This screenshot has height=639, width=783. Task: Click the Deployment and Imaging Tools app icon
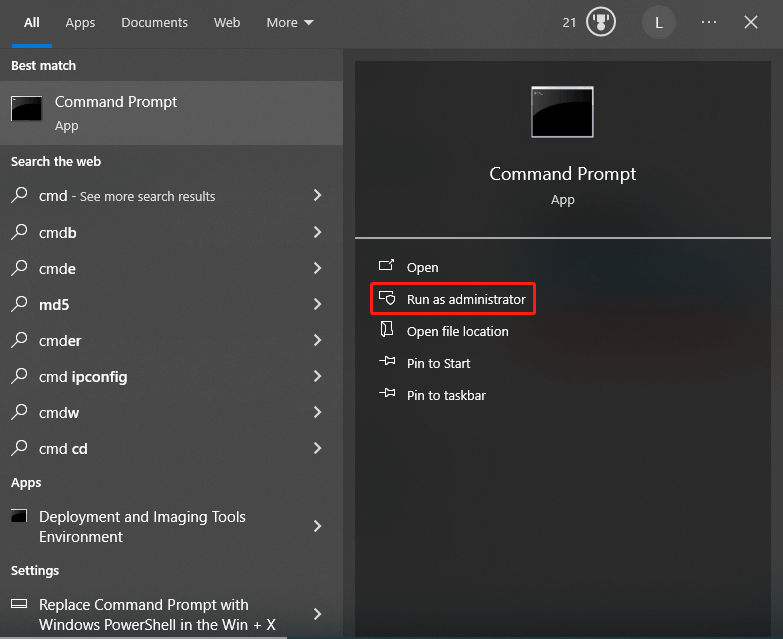pyautogui.click(x=19, y=516)
